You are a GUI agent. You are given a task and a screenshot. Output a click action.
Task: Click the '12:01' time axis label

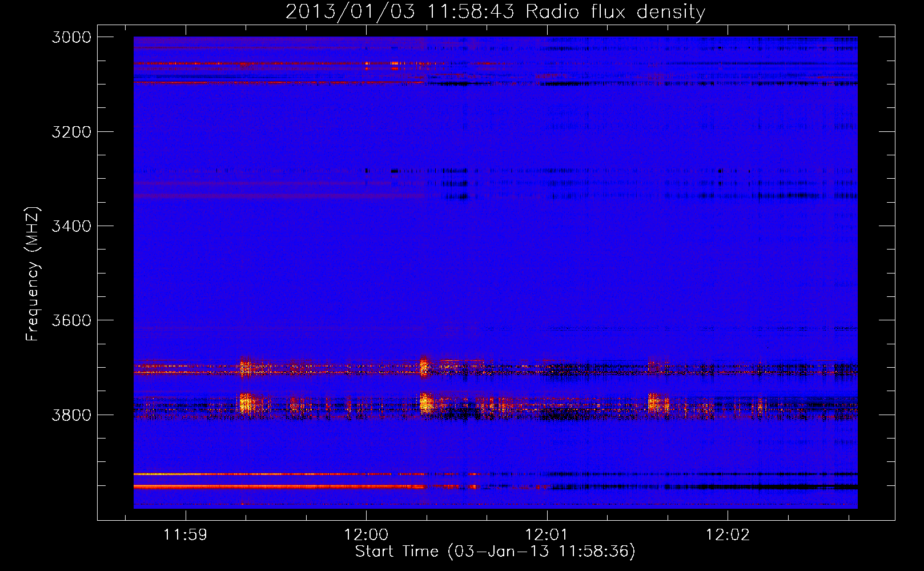[x=547, y=535]
